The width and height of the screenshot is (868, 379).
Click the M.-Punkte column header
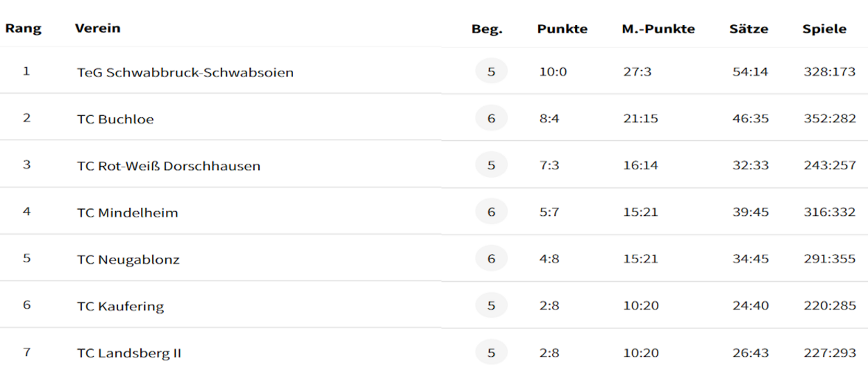click(x=658, y=29)
